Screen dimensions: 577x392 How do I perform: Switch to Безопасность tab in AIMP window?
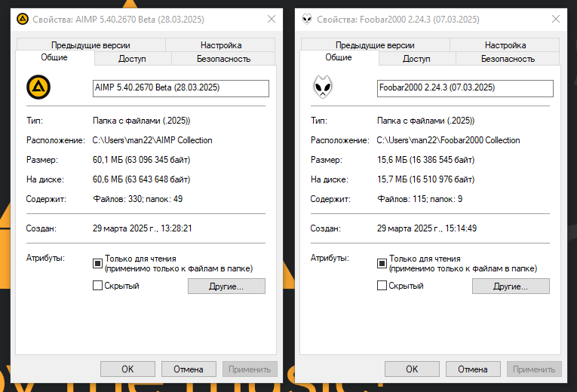click(223, 59)
